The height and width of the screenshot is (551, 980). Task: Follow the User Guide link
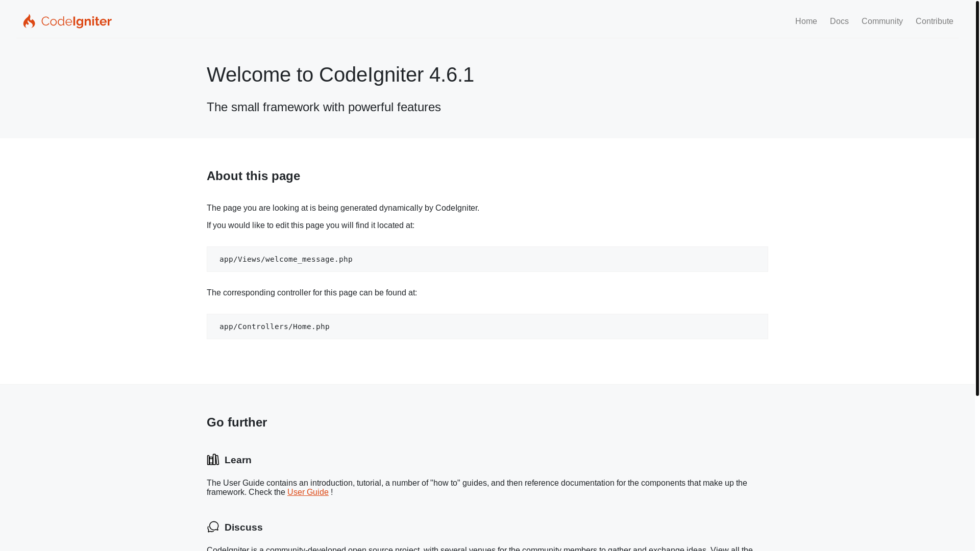(308, 492)
